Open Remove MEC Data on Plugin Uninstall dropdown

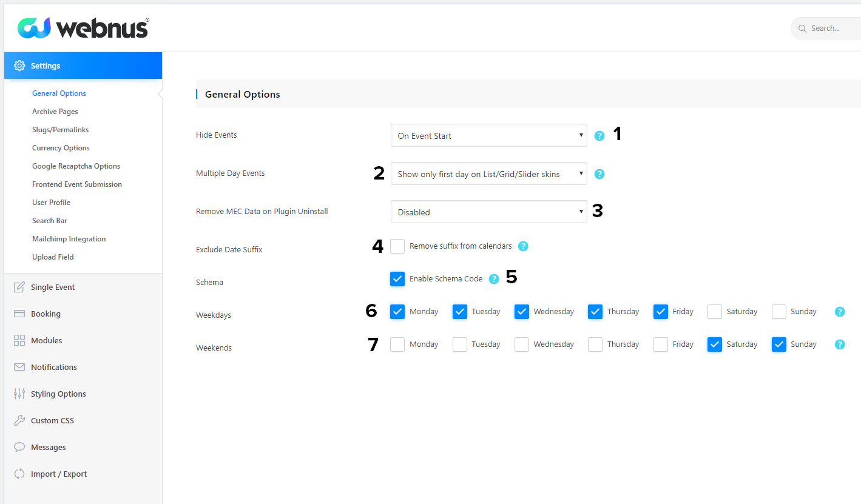(489, 212)
